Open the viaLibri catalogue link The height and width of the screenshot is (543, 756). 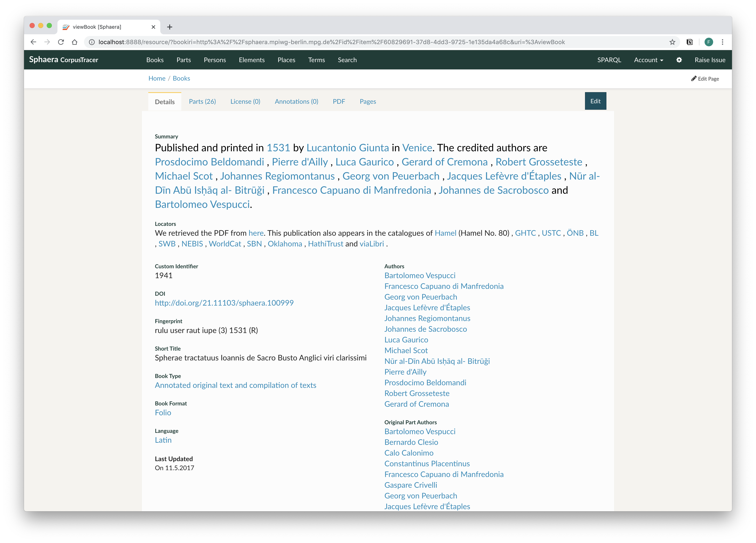(x=372, y=244)
